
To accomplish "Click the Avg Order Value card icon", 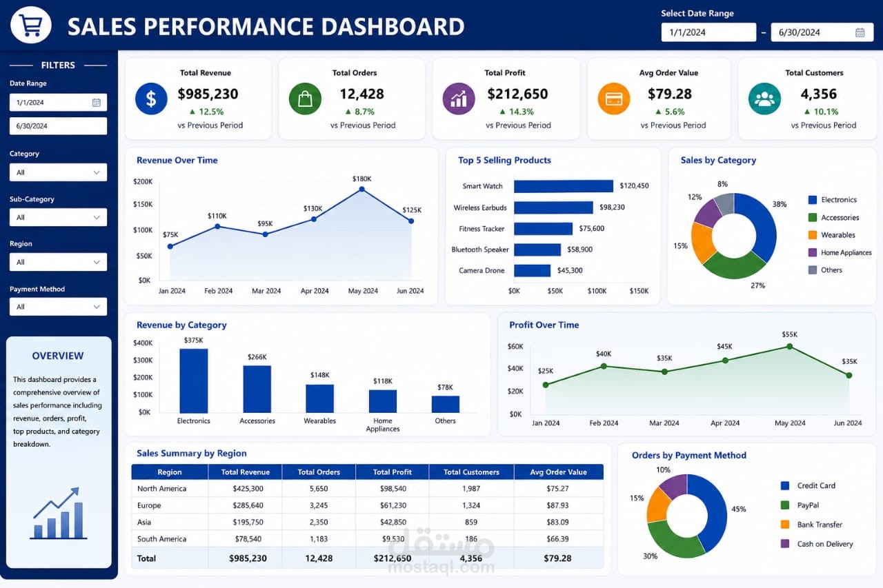I will [x=614, y=99].
